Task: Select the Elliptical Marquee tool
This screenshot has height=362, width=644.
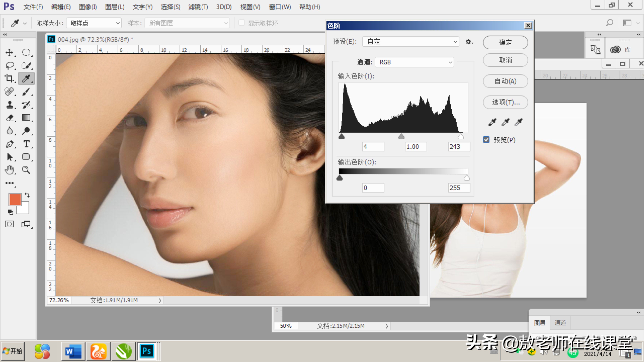Action: click(26, 52)
